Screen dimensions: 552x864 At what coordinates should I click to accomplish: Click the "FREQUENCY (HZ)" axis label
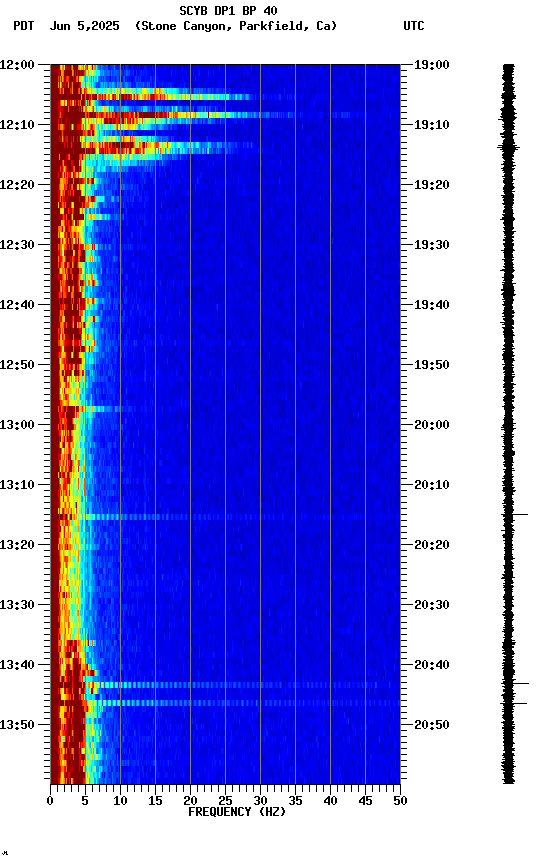[x=237, y=812]
